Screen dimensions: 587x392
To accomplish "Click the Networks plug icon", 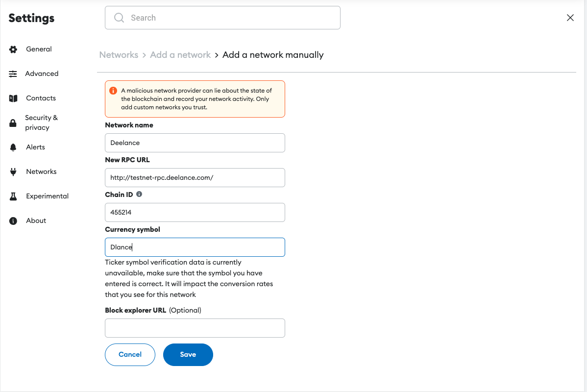I will click(x=13, y=172).
